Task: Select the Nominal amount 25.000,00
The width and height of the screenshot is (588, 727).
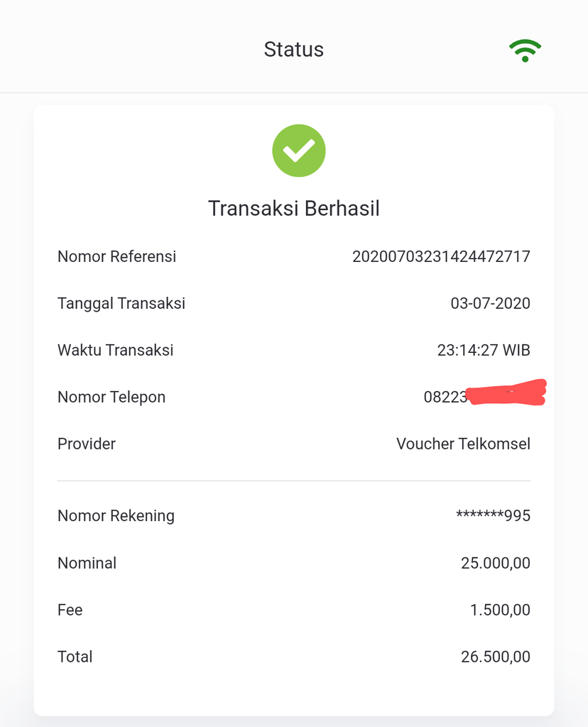Action: pyautogui.click(x=495, y=563)
